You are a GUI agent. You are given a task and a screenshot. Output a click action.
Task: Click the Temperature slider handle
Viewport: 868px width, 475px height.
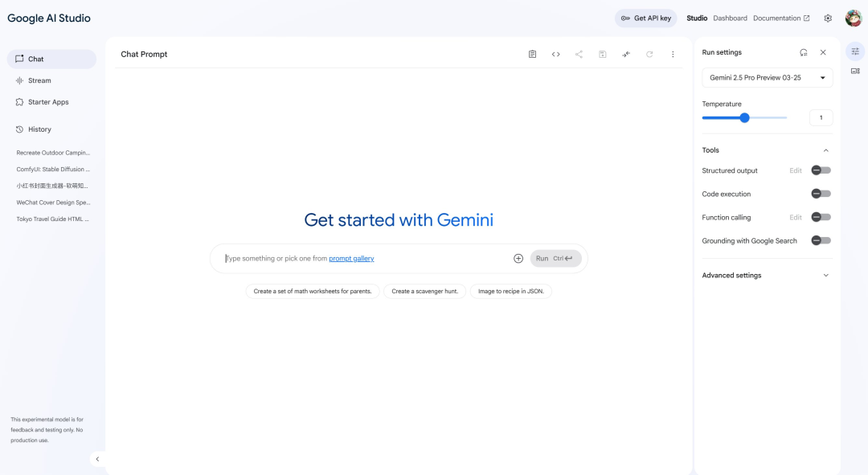[x=744, y=117]
